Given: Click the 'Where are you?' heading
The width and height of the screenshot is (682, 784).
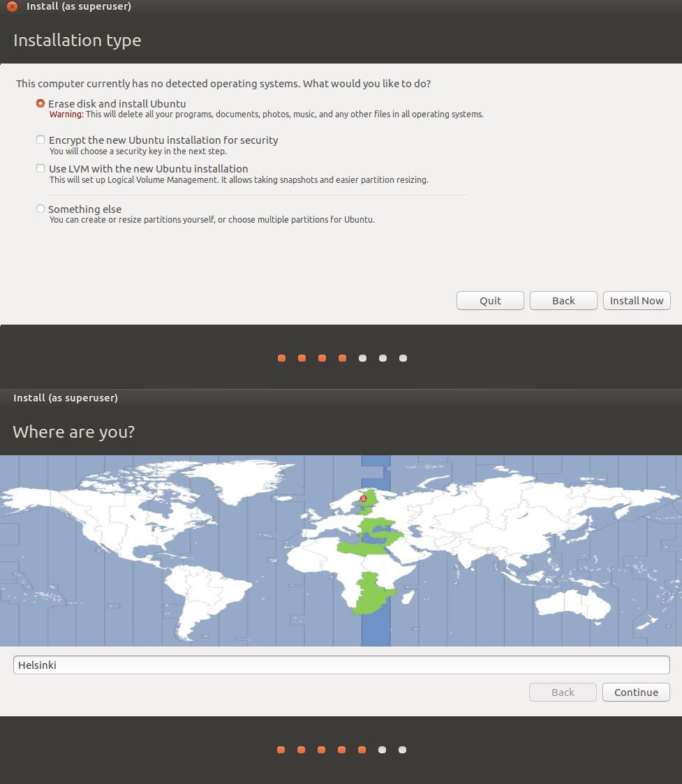Looking at the screenshot, I should 73,431.
